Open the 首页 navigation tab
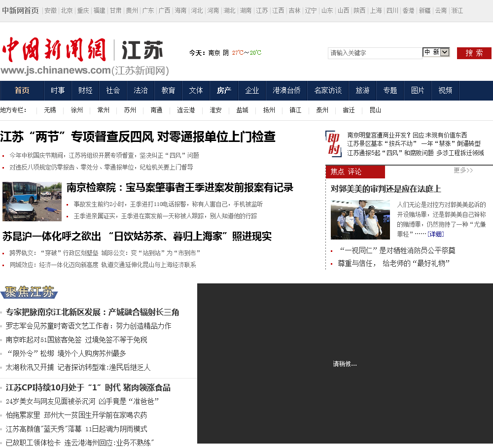Viewport: 493px width, 448px height. [x=22, y=91]
